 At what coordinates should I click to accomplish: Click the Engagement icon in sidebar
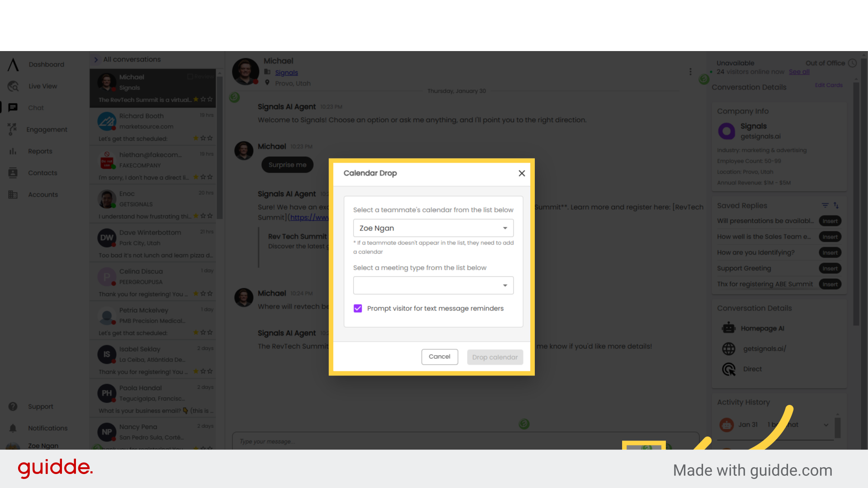pyautogui.click(x=13, y=129)
